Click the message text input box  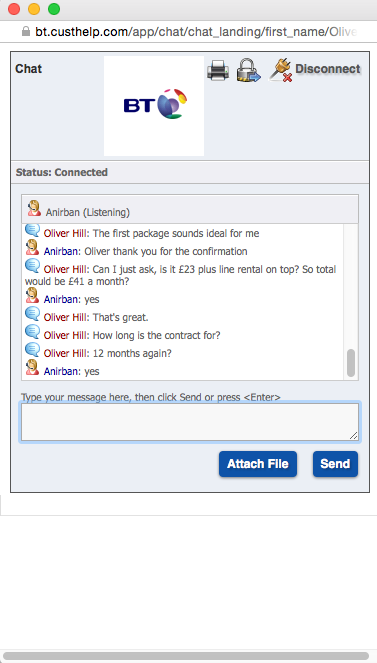[x=190, y=422]
